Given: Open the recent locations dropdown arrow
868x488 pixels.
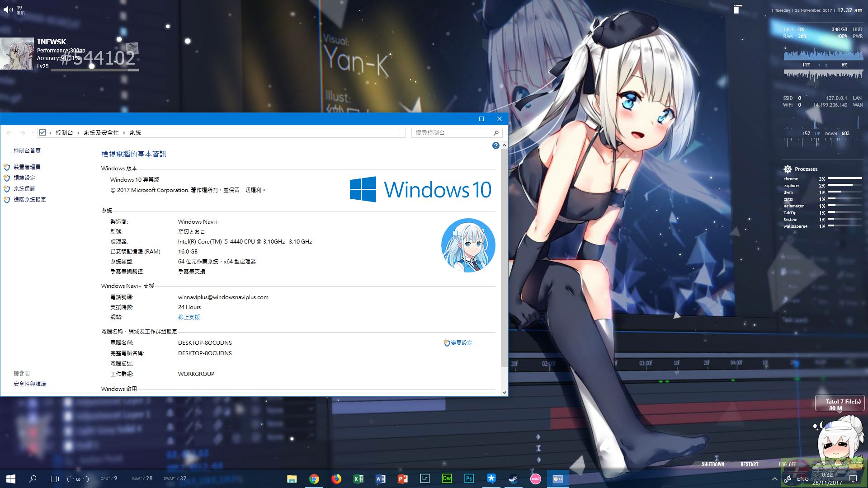Looking at the screenshot, I should click(x=33, y=133).
